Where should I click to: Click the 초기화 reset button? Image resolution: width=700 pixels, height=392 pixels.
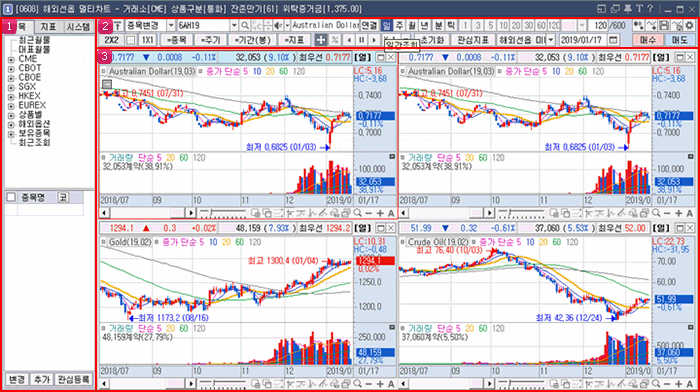point(432,40)
